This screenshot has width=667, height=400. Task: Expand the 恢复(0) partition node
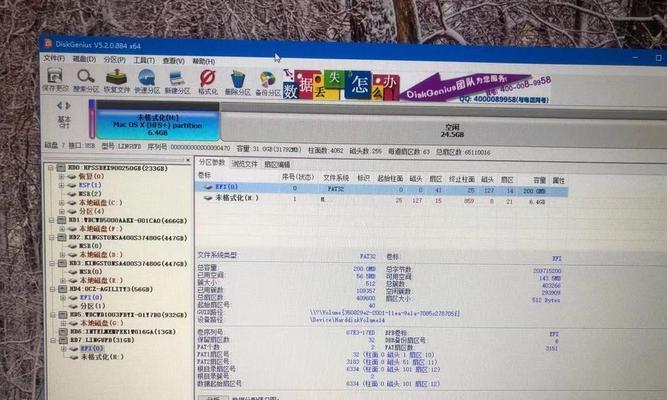[62, 177]
